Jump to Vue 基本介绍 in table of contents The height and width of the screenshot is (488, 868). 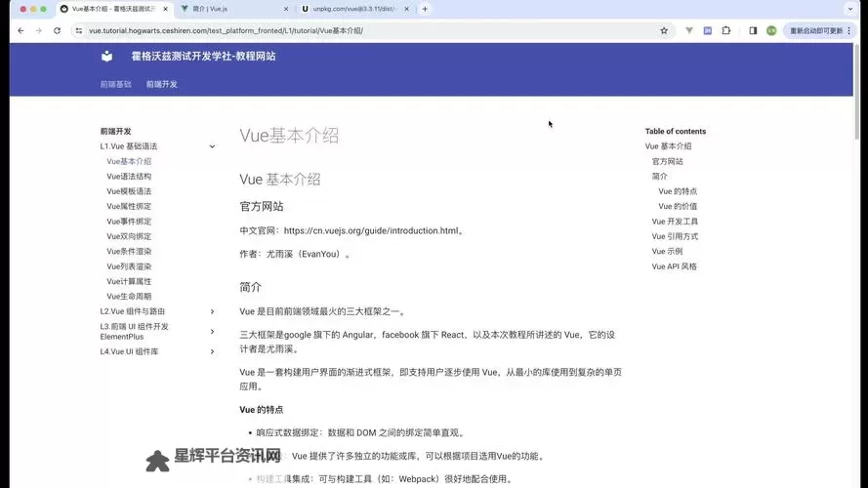(668, 146)
